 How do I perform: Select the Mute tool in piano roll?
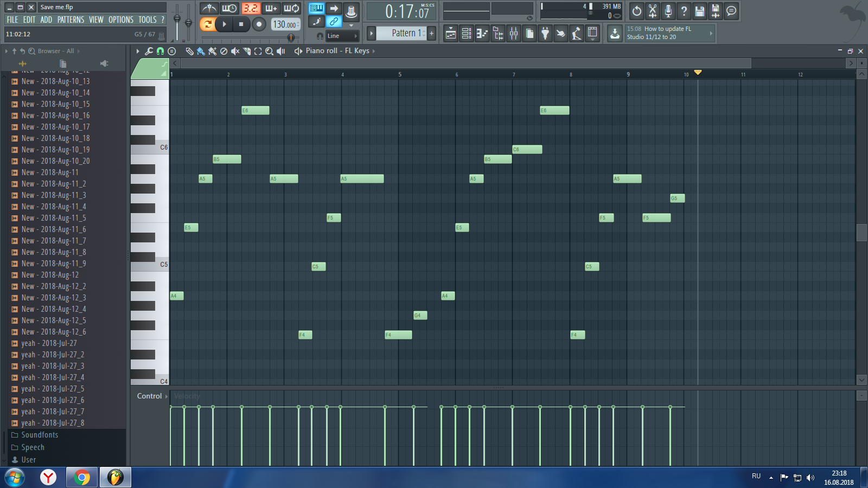tap(235, 51)
